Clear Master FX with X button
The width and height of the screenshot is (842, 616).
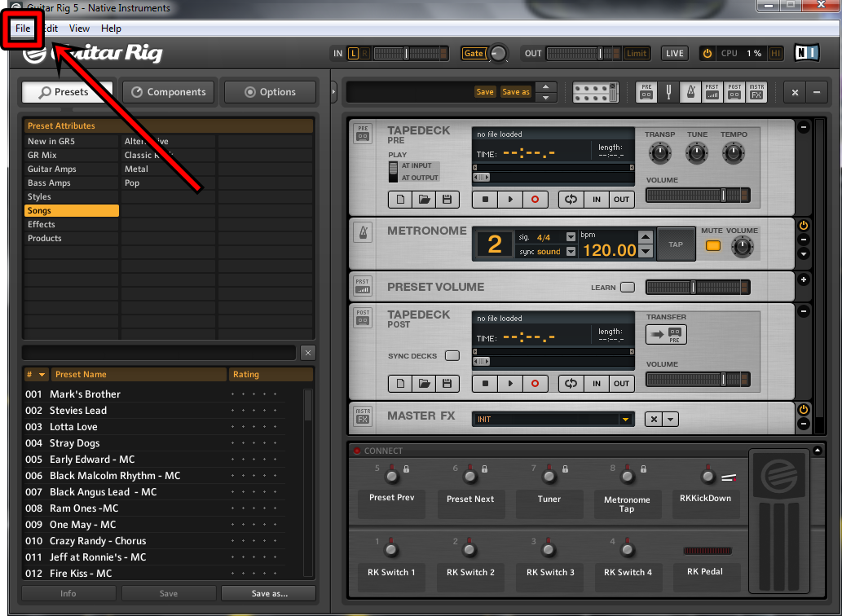(654, 419)
